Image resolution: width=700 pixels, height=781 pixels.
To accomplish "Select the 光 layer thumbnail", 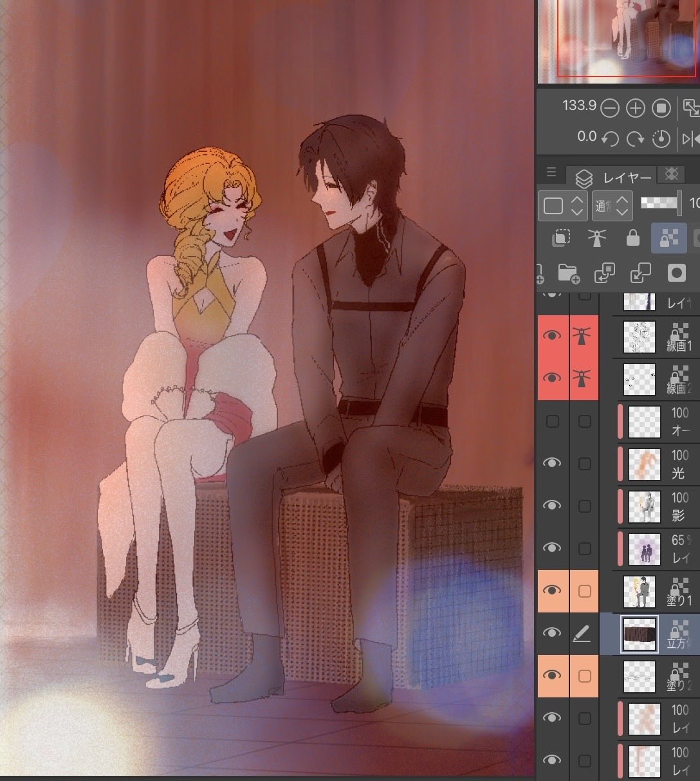I will (x=645, y=464).
